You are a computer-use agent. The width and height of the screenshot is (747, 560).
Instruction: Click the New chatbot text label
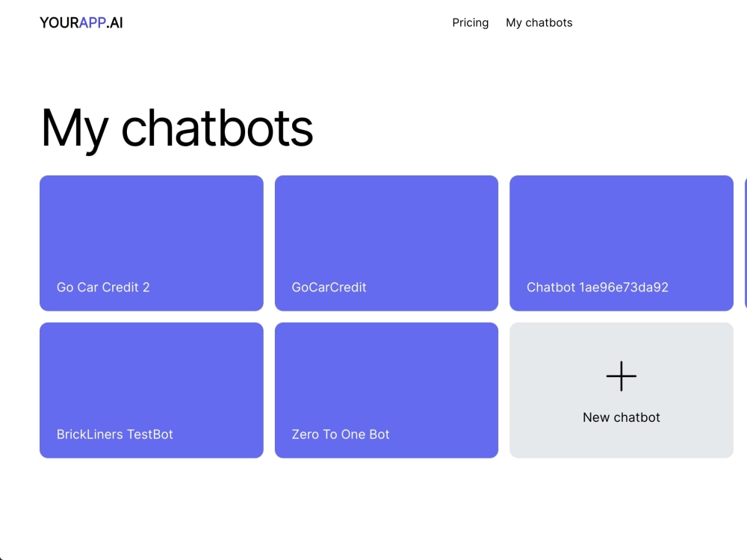coord(621,417)
